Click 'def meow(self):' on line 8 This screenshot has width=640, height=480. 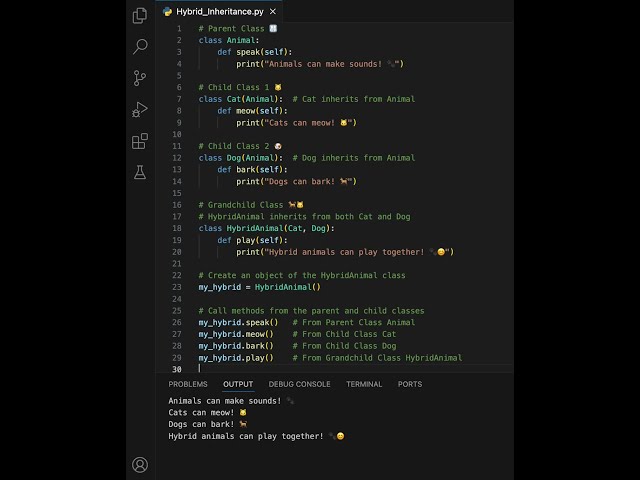(x=252, y=111)
